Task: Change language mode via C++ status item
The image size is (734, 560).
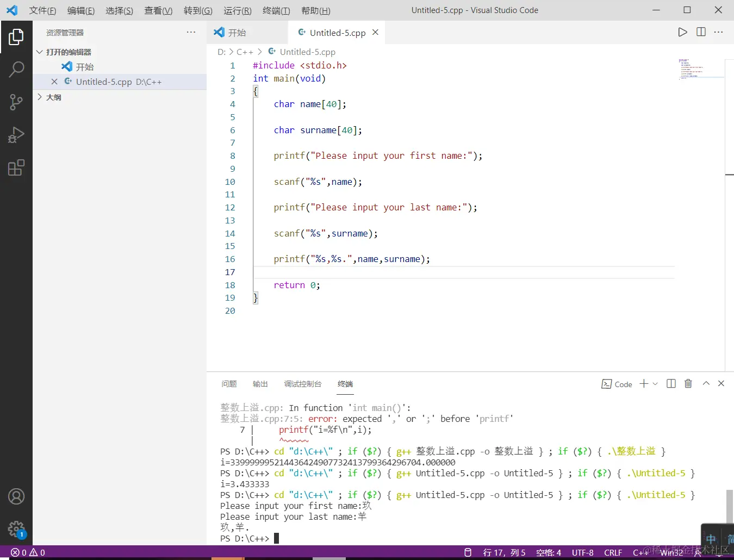Action: click(640, 552)
